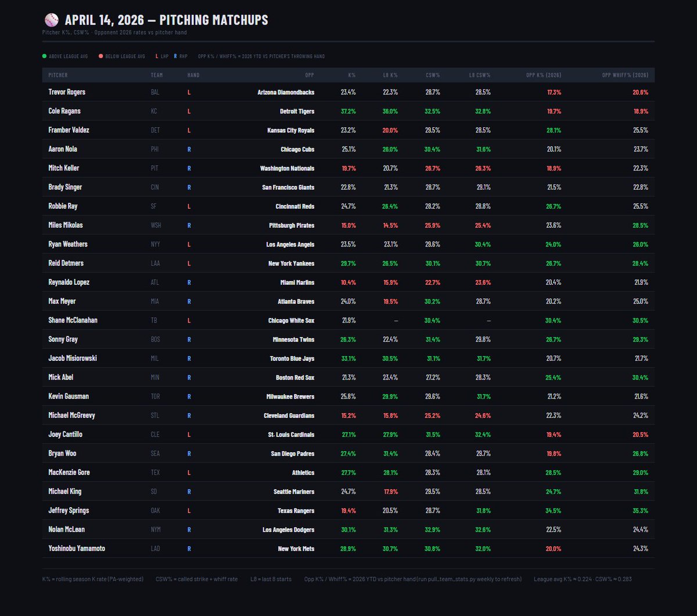The image size is (697, 616).
Task: Click opponent New York Yankees
Action: coord(292,263)
